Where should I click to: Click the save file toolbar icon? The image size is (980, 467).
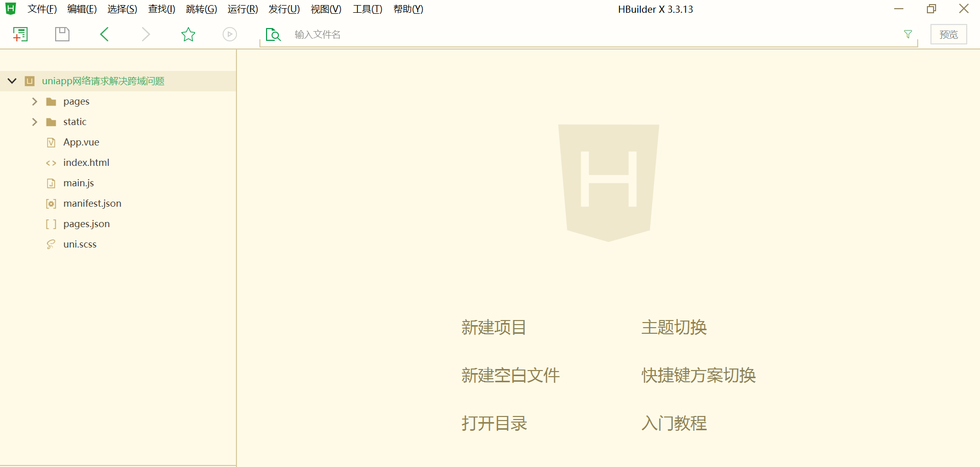click(62, 34)
